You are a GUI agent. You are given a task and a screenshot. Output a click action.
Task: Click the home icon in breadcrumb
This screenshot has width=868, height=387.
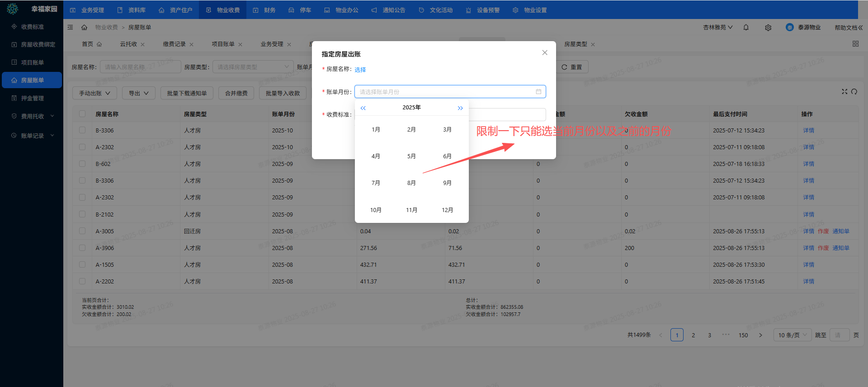tap(84, 28)
